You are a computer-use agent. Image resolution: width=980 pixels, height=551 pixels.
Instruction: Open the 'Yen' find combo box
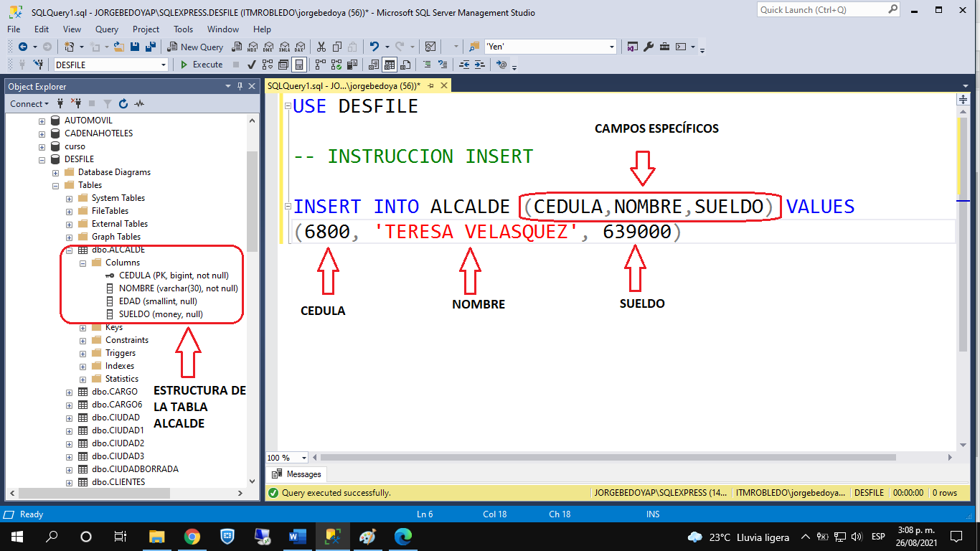(x=611, y=47)
